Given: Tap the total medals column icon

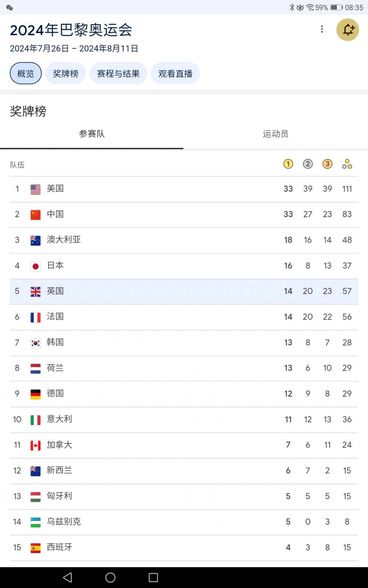Looking at the screenshot, I should pyautogui.click(x=347, y=164).
